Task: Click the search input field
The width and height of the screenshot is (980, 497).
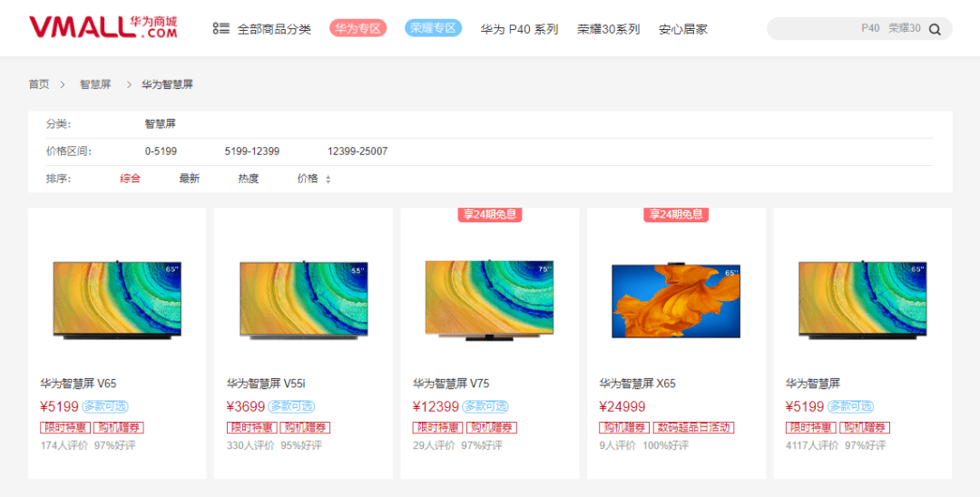Action: click(859, 29)
